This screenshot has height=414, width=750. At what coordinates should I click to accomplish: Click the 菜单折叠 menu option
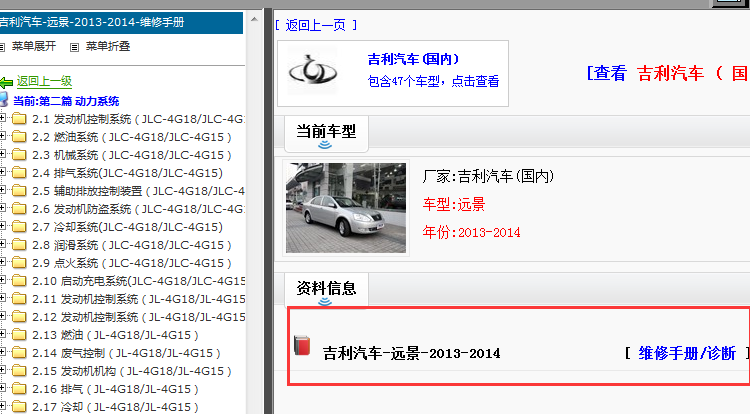[x=108, y=46]
